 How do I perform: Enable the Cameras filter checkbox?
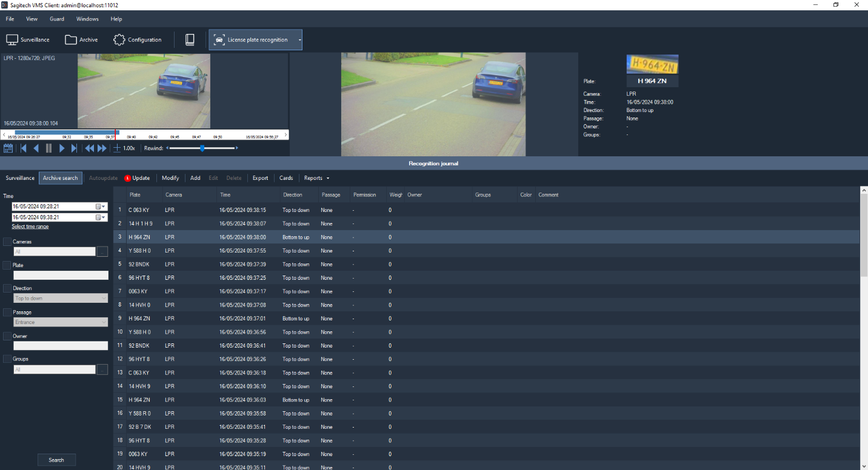click(7, 242)
